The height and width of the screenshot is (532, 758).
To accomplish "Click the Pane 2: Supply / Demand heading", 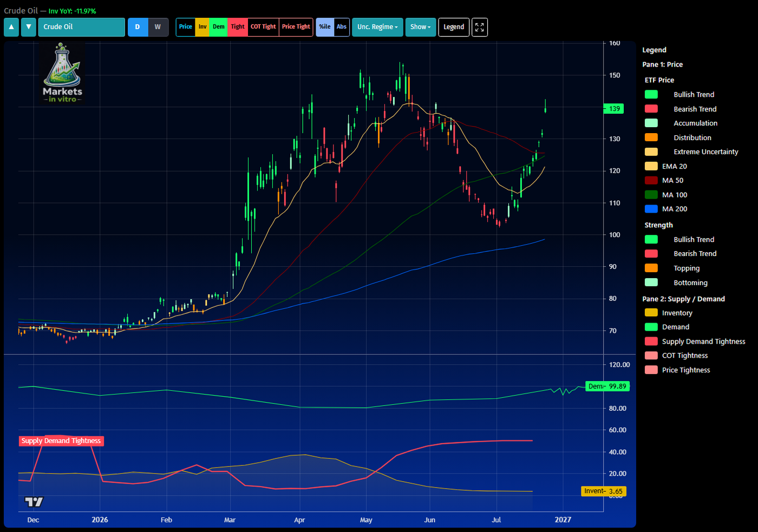I will (684, 299).
